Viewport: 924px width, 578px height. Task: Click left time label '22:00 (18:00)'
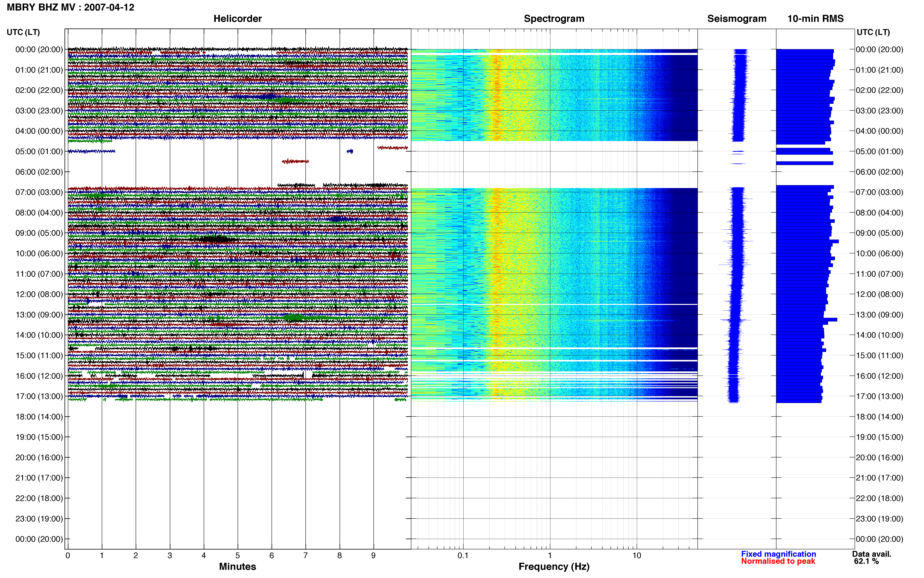click(39, 498)
